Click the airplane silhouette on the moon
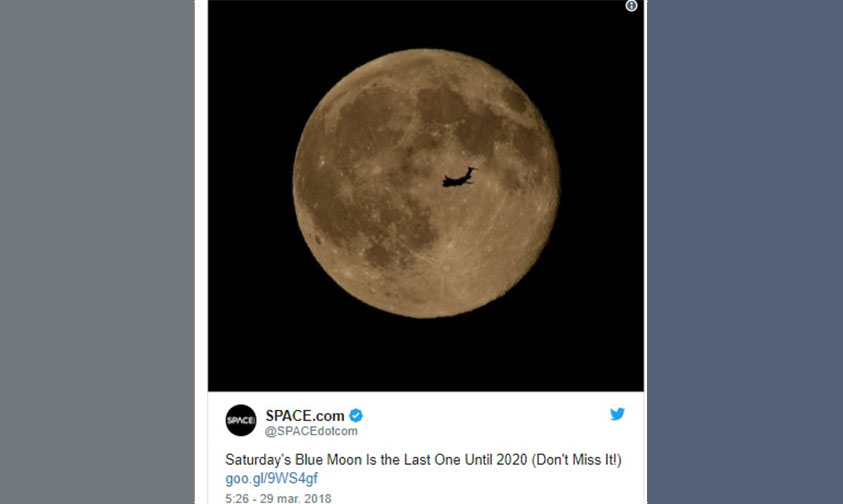The width and height of the screenshot is (843, 504). click(459, 178)
